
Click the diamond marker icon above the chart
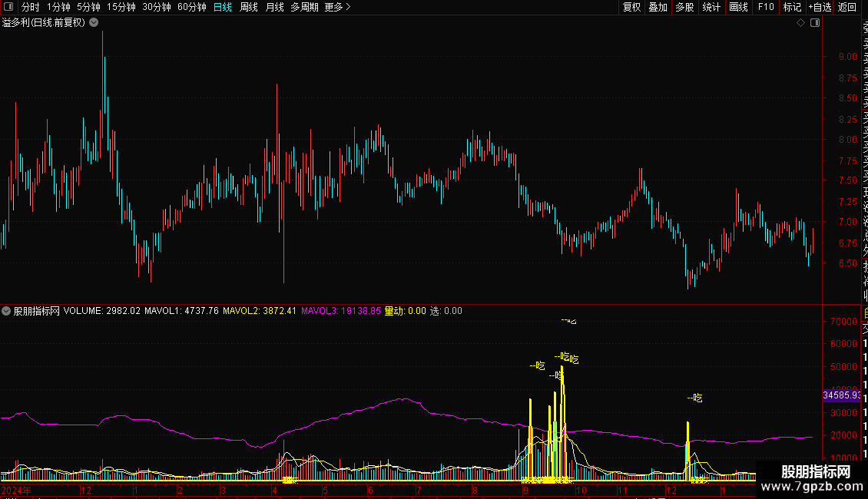pos(800,23)
